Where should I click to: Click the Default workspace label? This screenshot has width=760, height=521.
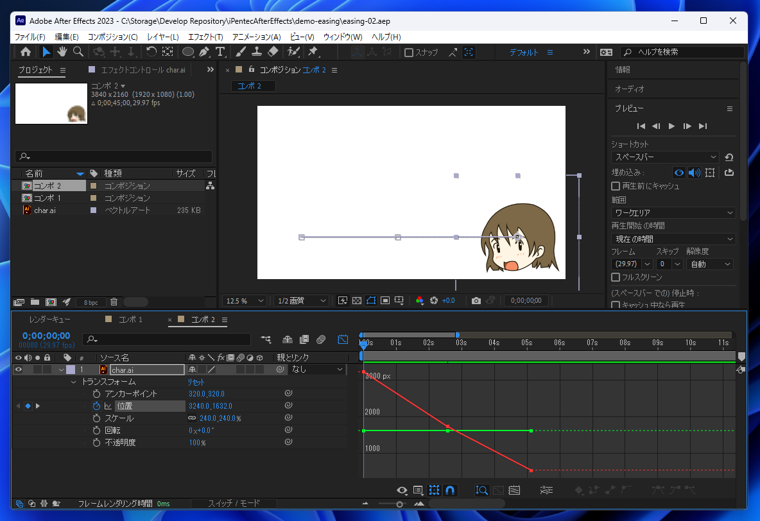(x=523, y=52)
